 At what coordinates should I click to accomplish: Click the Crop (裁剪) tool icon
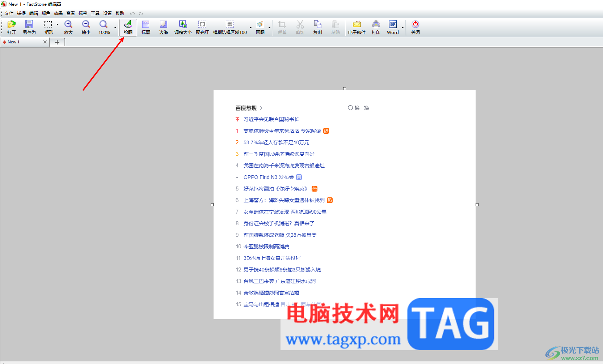282,24
